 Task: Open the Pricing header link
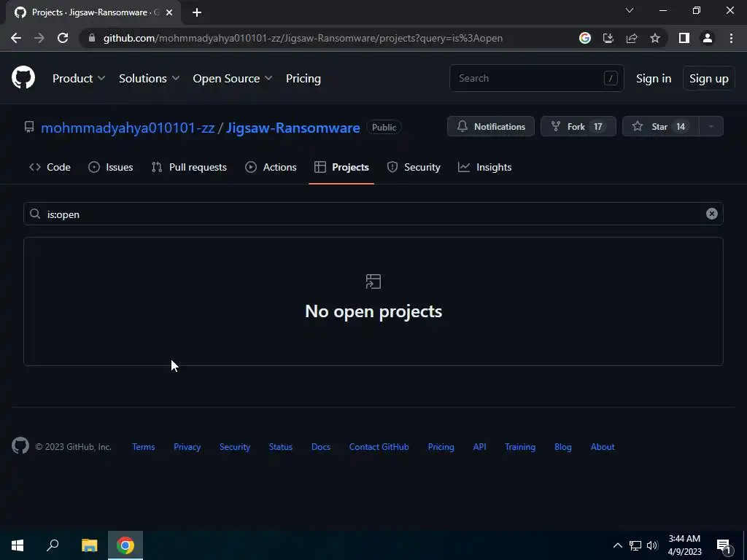[x=303, y=78]
